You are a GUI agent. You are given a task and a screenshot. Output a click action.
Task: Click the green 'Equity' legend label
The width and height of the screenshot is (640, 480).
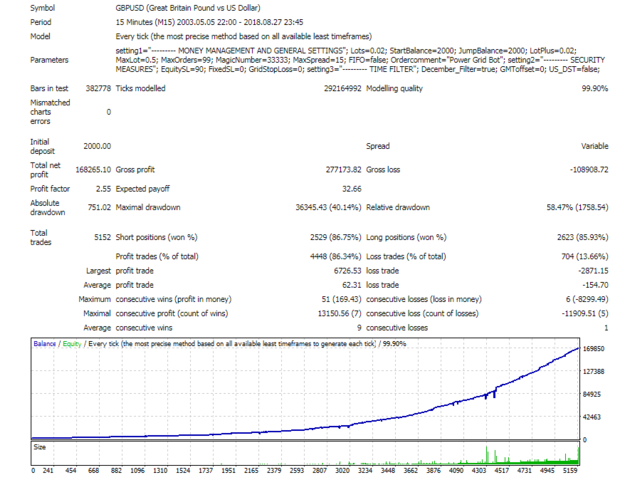click(72, 344)
